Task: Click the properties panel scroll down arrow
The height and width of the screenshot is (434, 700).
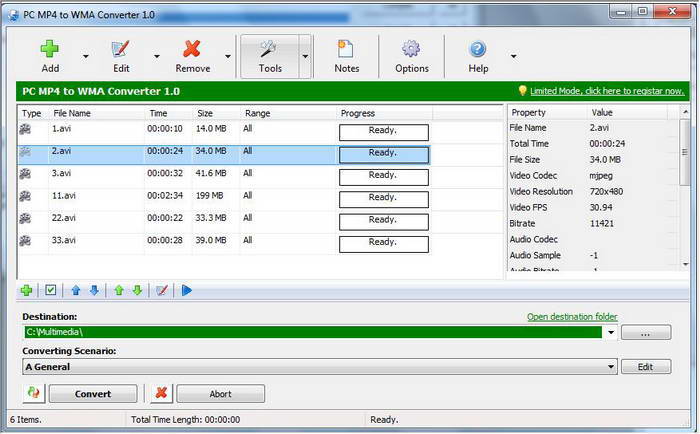Action: pos(685,264)
